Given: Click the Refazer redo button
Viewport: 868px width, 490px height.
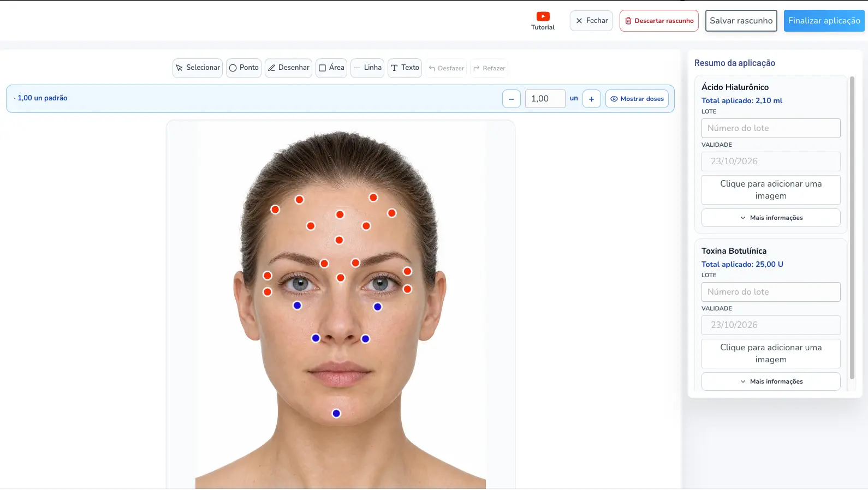Looking at the screenshot, I should pyautogui.click(x=489, y=68).
